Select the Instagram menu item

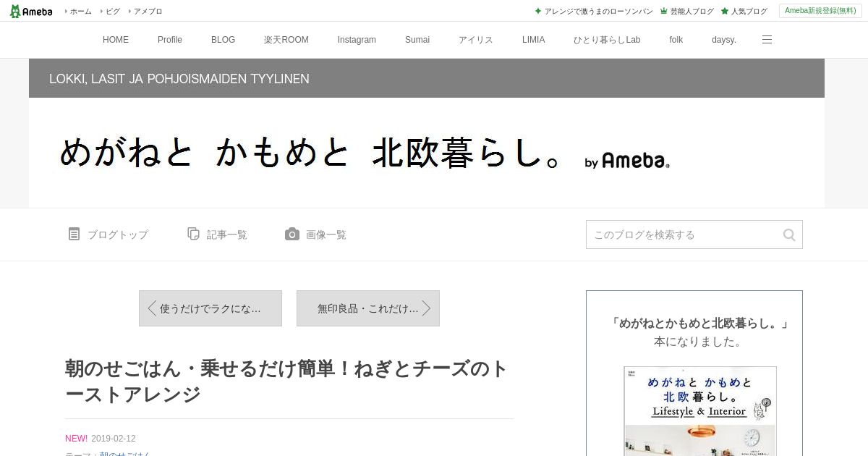tap(357, 40)
